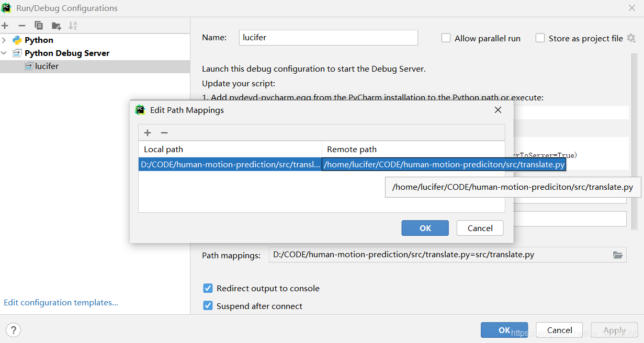Disable Redirect output to console
This screenshot has width=644, height=343.
208,288
